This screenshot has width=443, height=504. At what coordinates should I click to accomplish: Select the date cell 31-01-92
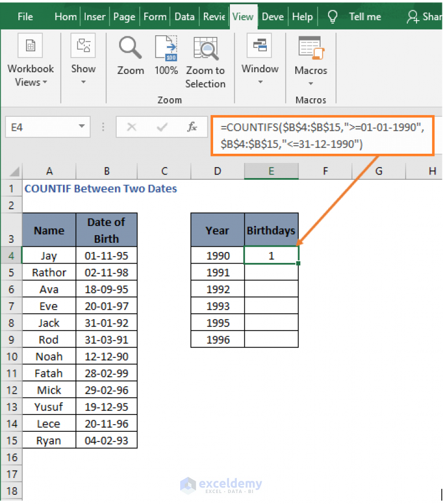[x=107, y=323]
